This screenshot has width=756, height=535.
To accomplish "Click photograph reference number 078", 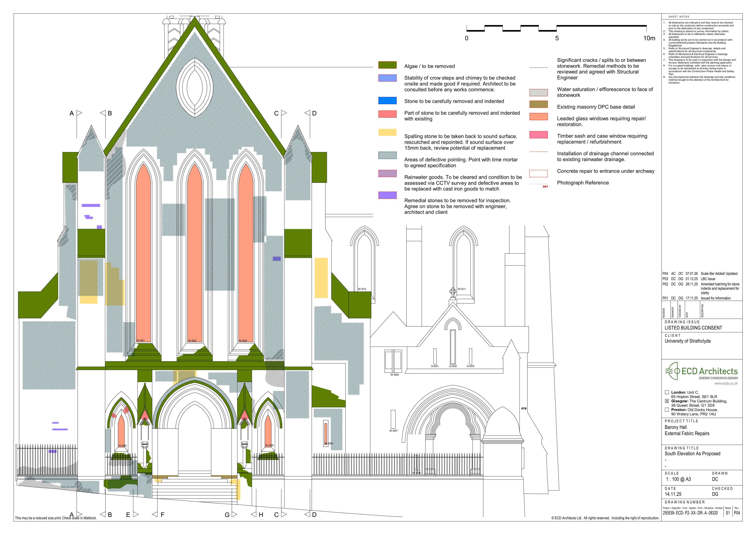I will (x=524, y=408).
